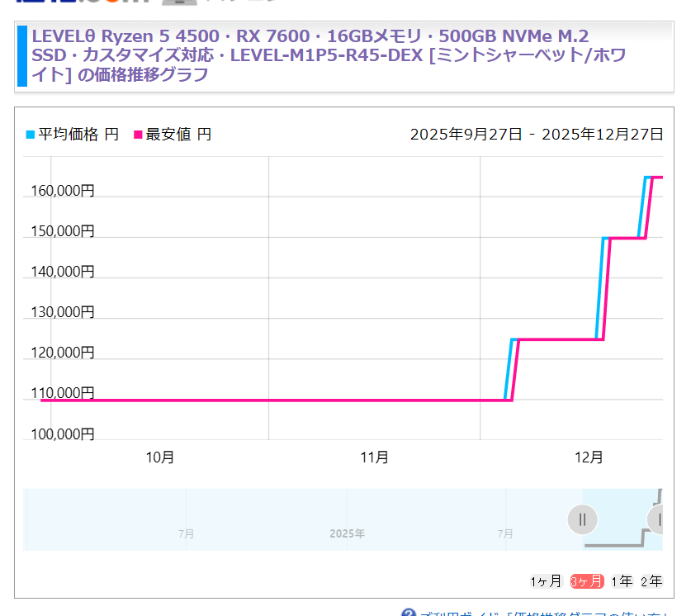The height and width of the screenshot is (616, 691).
Task: Click the 100,000円 y-axis label
Action: [x=62, y=434]
